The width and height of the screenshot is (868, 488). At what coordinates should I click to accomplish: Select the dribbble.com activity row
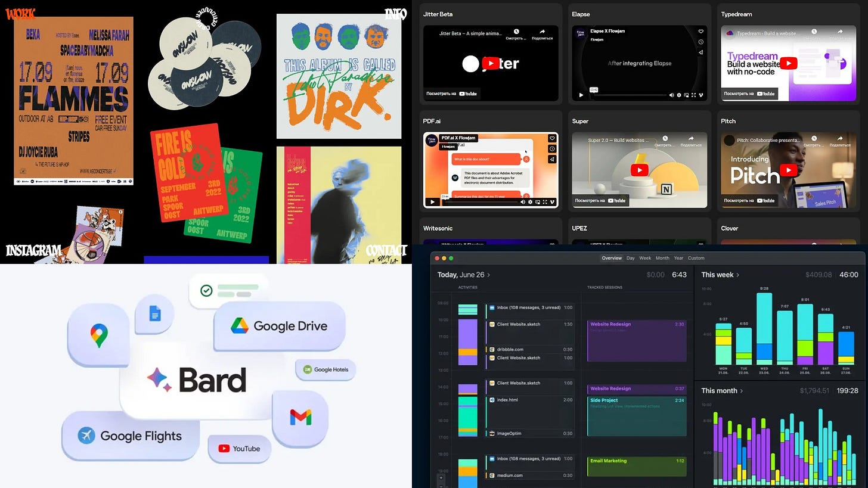point(531,350)
